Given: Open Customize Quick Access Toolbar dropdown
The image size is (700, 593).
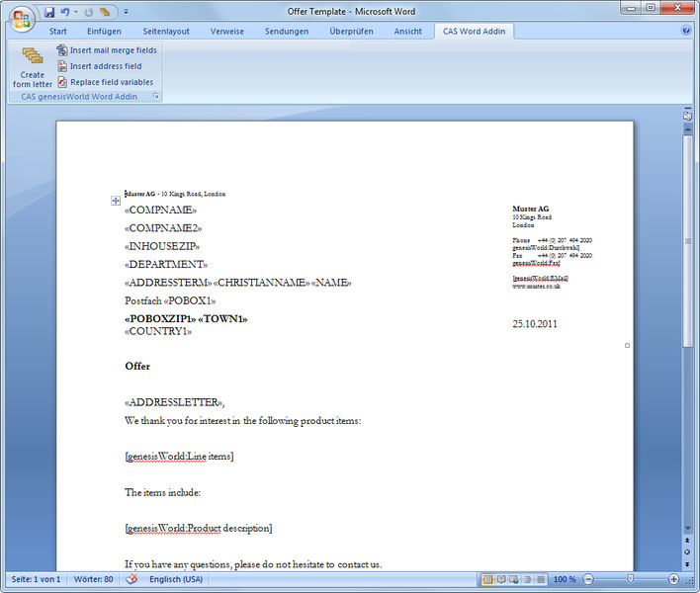Looking at the screenshot, I should (126, 12).
